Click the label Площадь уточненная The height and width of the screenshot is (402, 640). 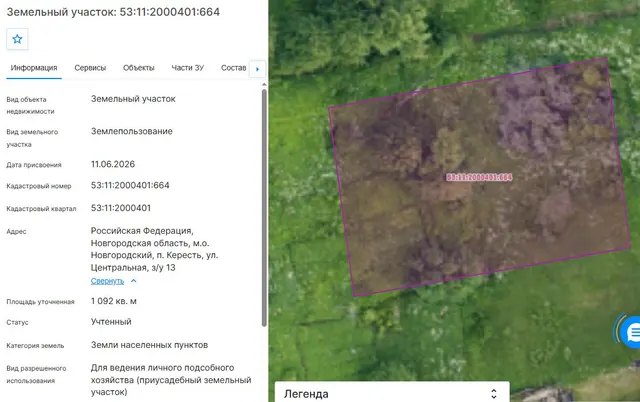pos(40,302)
